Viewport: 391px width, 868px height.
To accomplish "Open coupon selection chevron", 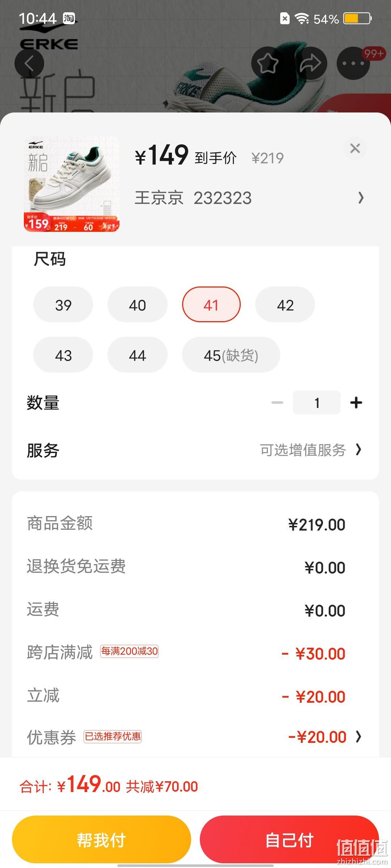I will 358,737.
